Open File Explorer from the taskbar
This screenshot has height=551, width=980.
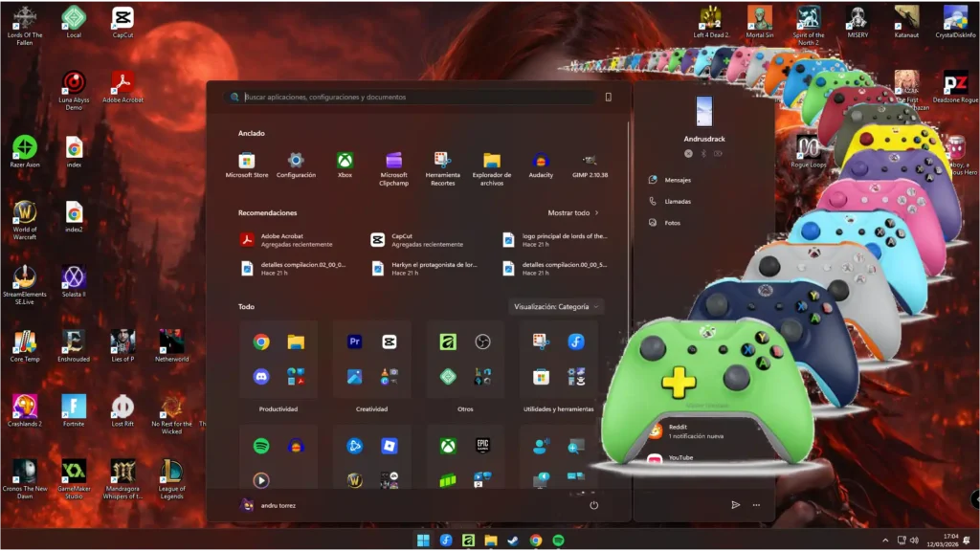491,540
